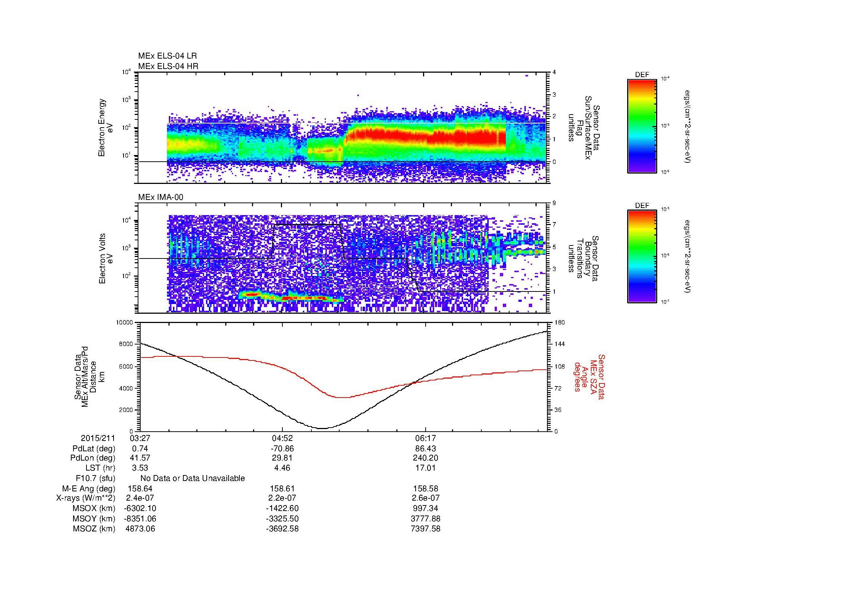
Task: Select the lower DEF color bar
Action: (642, 257)
